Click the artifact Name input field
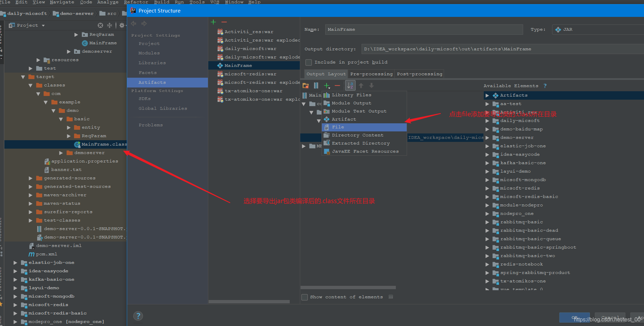The image size is (644, 326). pos(424,29)
